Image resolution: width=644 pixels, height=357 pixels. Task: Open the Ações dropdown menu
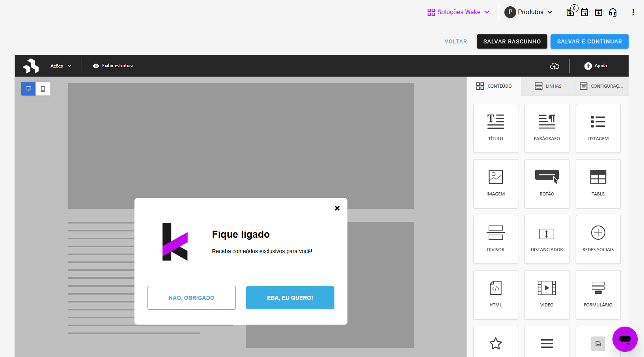tap(61, 66)
